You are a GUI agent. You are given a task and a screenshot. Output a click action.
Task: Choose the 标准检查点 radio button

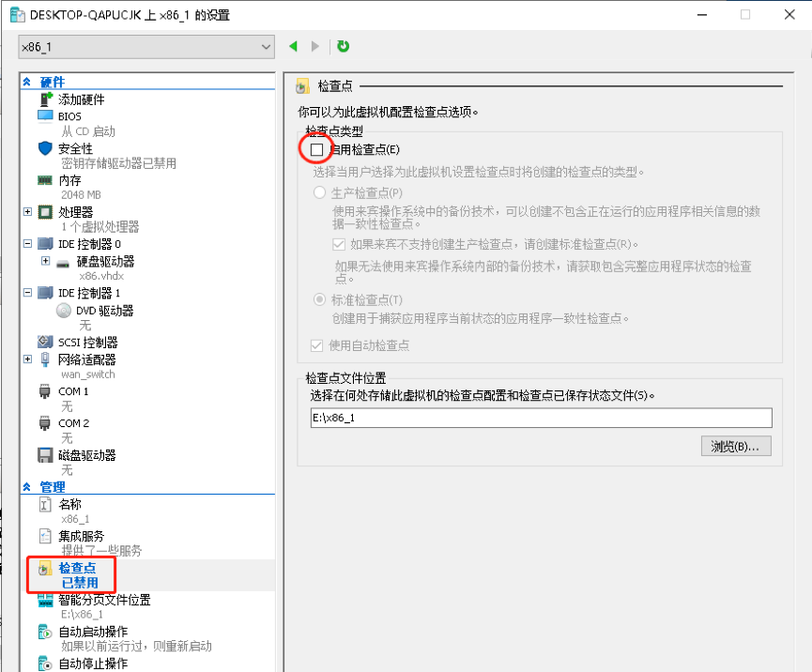[319, 299]
